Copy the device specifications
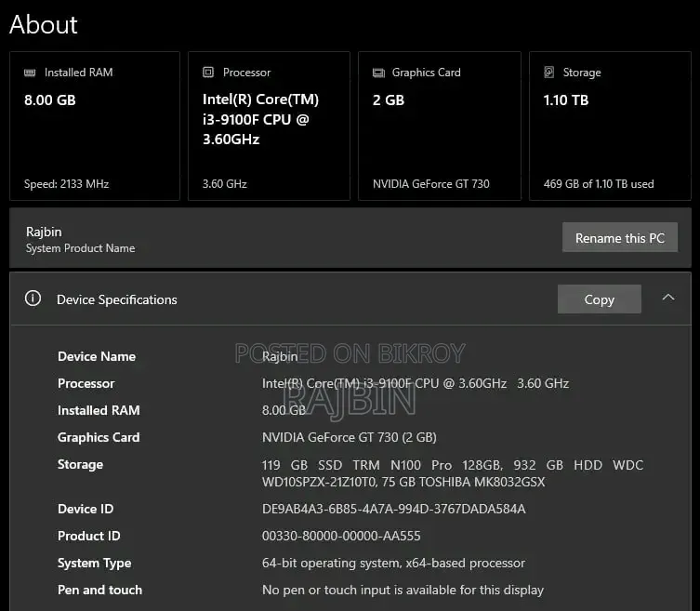The image size is (700, 611). point(599,299)
